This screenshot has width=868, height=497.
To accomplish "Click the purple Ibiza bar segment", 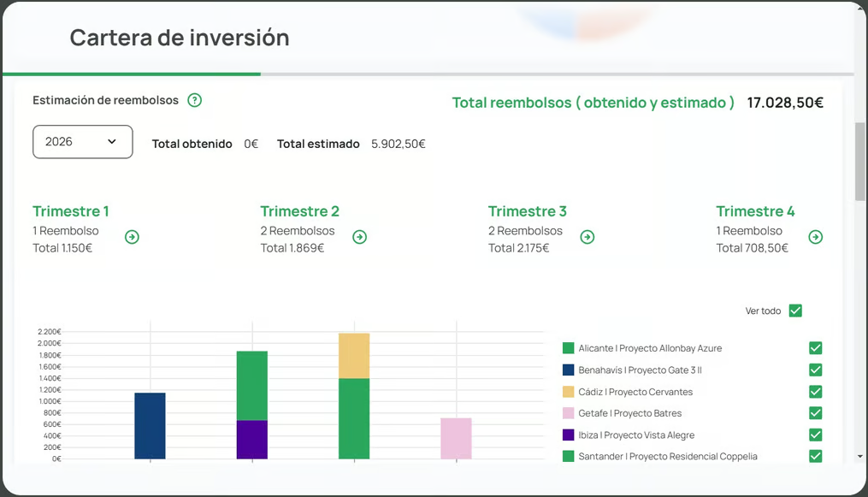I will pyautogui.click(x=252, y=439).
